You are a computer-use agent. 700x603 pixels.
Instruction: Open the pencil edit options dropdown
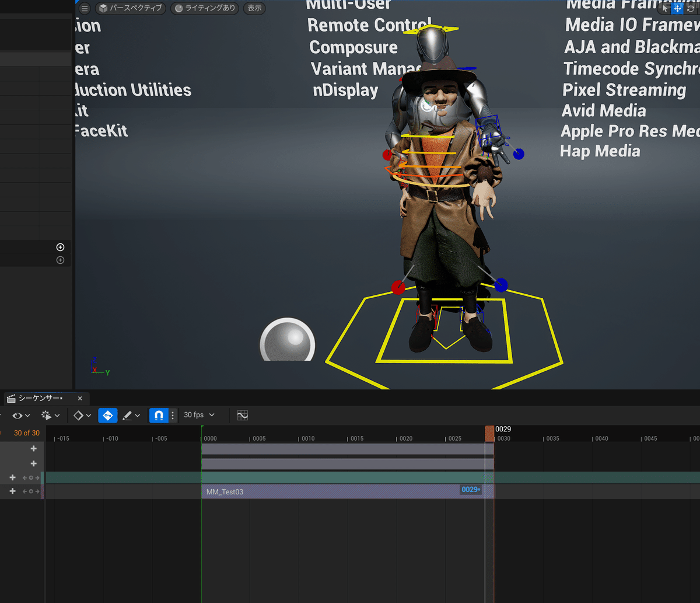[131, 415]
